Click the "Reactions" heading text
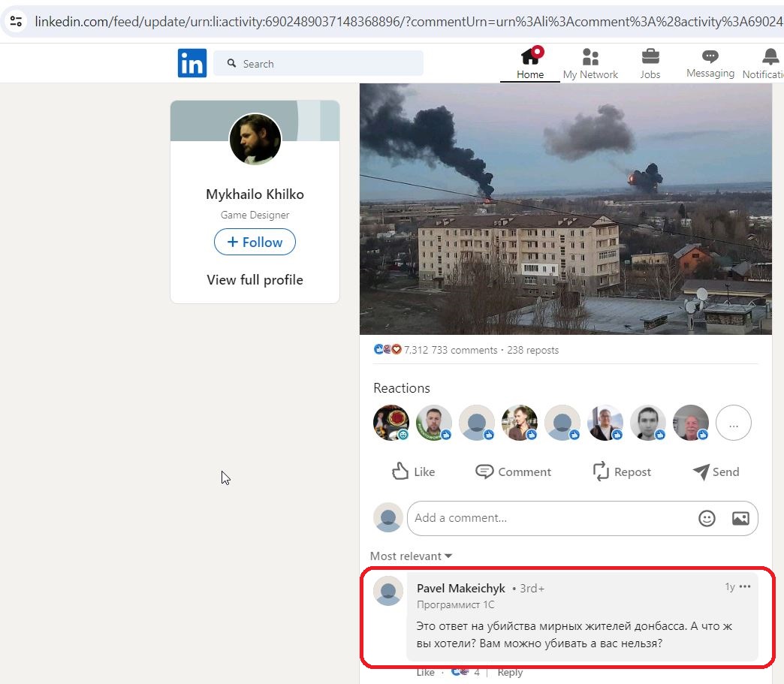The image size is (784, 684). point(402,388)
